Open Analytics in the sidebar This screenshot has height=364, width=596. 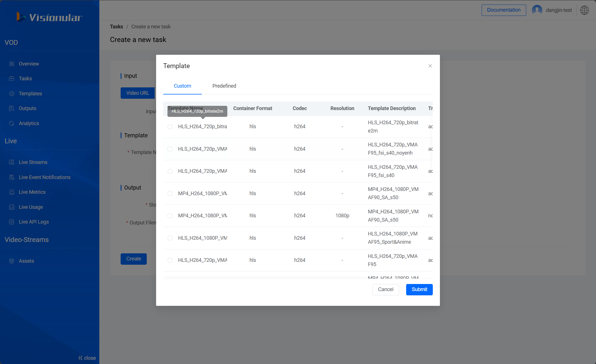[x=29, y=123]
